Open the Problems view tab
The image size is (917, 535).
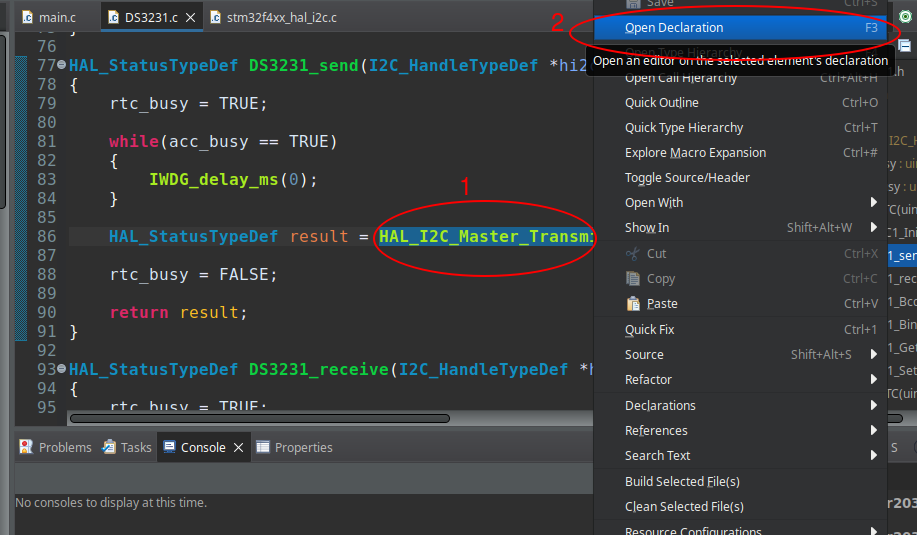pos(56,447)
